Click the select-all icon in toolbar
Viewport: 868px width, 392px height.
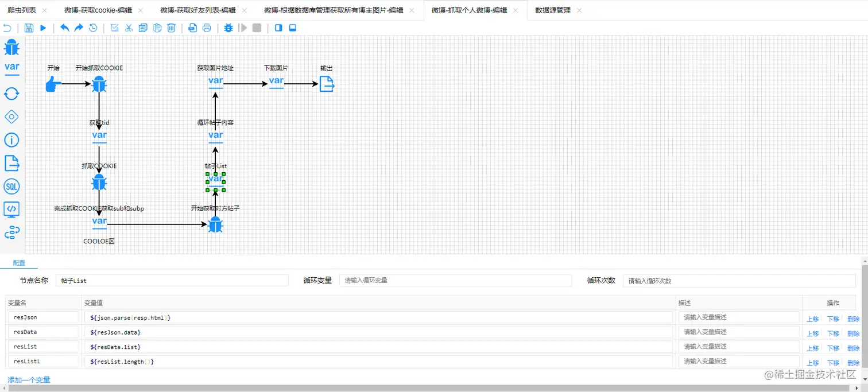pyautogui.click(x=114, y=28)
